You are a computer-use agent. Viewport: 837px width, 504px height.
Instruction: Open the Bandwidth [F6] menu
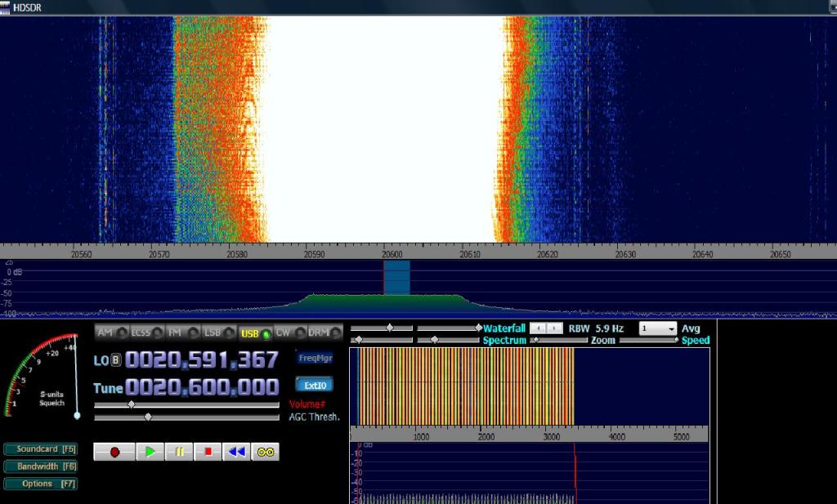41,466
